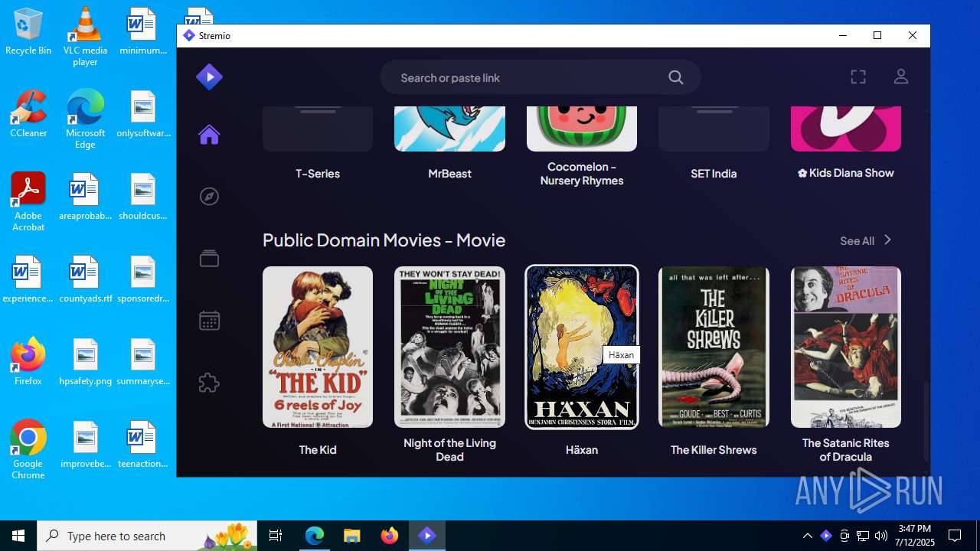Select the Cocomelon channel thumbnail
The image size is (980, 551).
click(x=582, y=129)
